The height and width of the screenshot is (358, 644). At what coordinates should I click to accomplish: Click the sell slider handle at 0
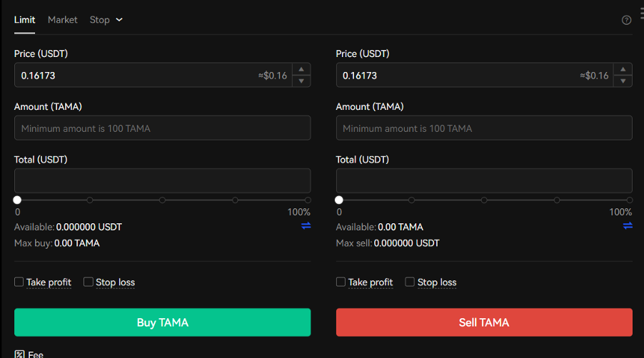click(339, 200)
